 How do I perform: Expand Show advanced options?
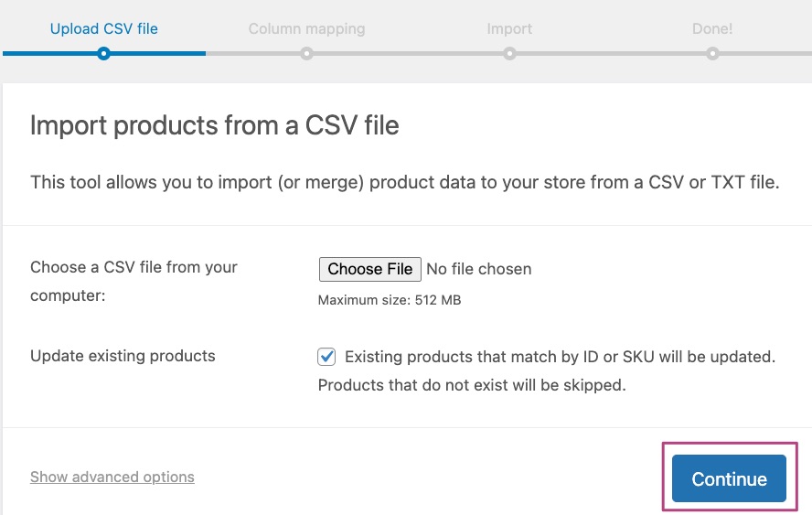112,477
